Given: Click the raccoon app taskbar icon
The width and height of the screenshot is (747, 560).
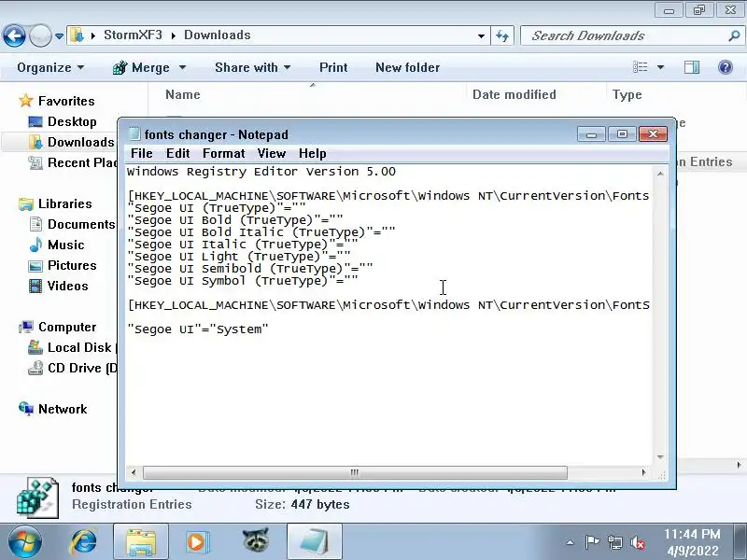Looking at the screenshot, I should (255, 541).
